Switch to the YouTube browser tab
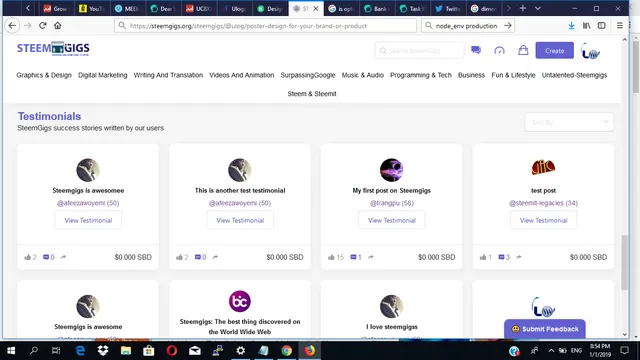This screenshot has height=360, width=640. click(x=92, y=8)
